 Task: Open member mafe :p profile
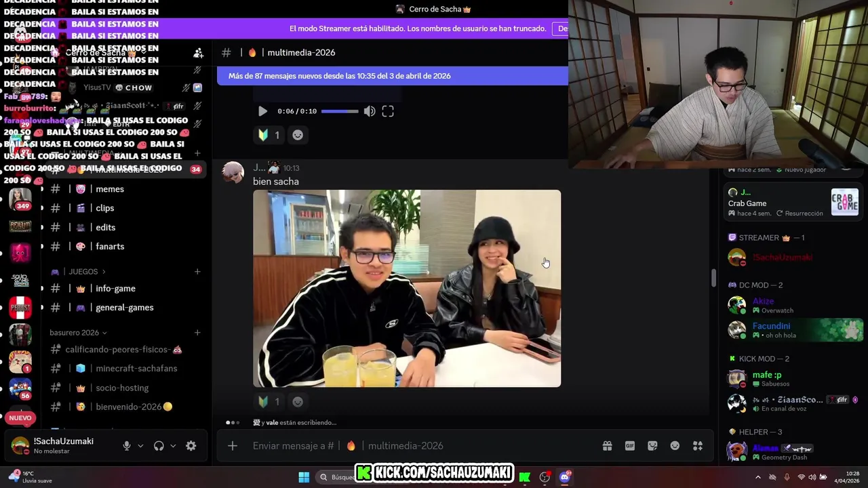click(x=792, y=379)
